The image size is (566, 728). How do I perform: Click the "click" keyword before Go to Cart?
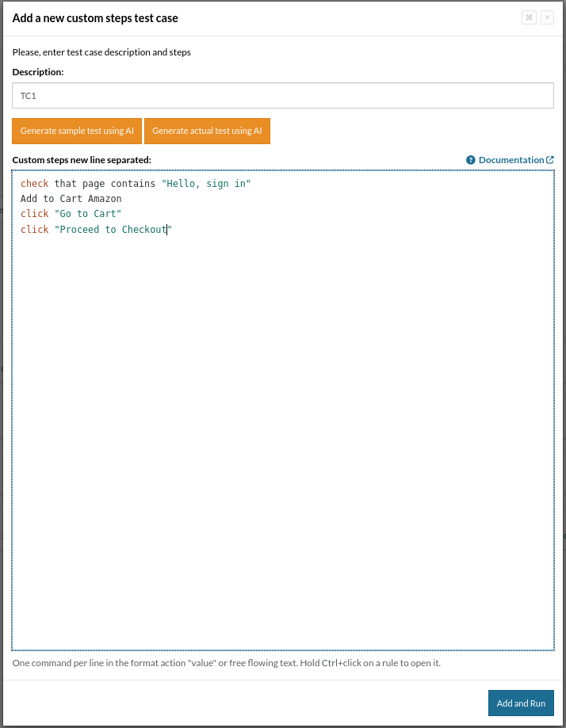point(34,214)
